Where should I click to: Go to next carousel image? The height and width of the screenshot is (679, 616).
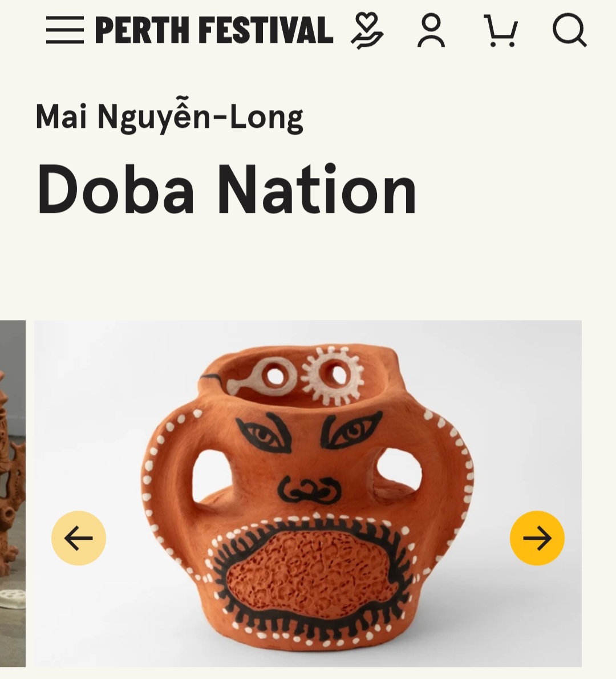pyautogui.click(x=537, y=538)
